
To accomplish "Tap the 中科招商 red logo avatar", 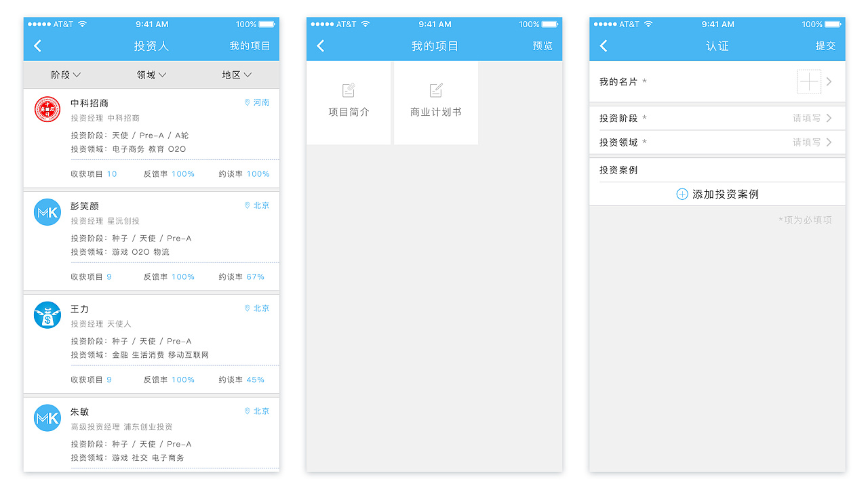I will 47,110.
